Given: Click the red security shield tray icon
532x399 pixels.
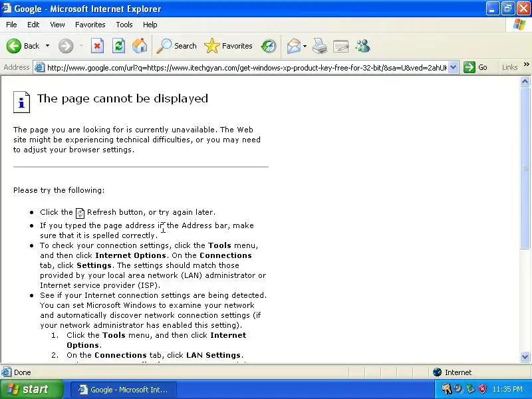Looking at the screenshot, I should pos(481,389).
